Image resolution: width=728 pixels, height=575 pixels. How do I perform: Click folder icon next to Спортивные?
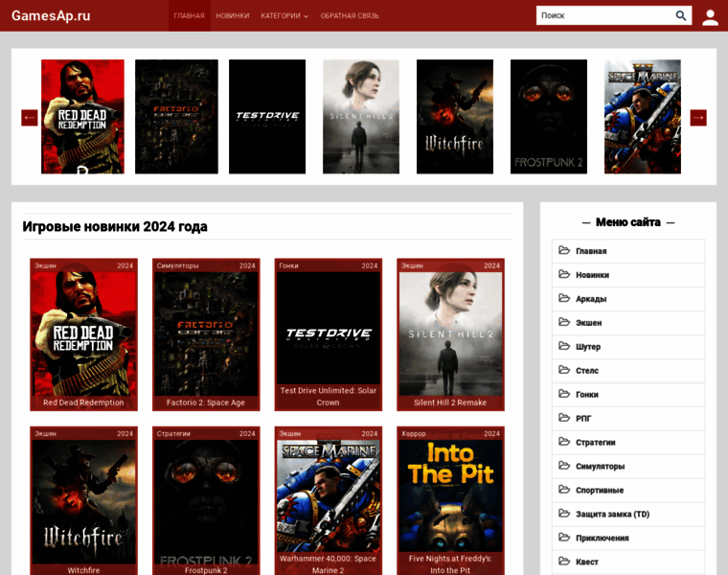point(564,490)
